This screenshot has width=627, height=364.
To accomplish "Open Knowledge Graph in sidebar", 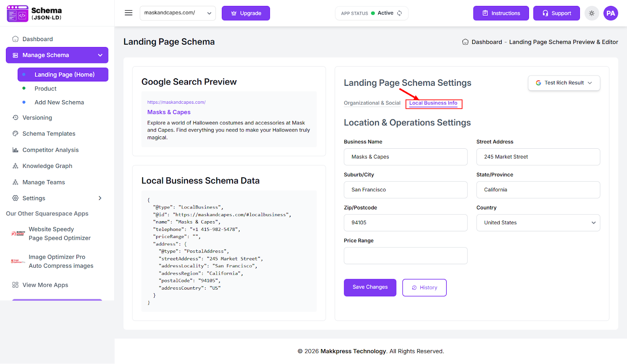I will (x=47, y=166).
